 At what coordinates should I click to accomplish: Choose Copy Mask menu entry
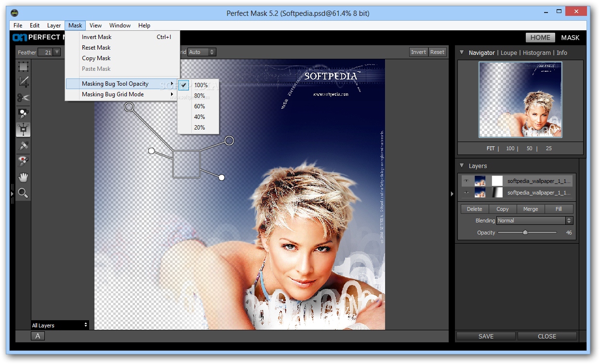coord(121,58)
